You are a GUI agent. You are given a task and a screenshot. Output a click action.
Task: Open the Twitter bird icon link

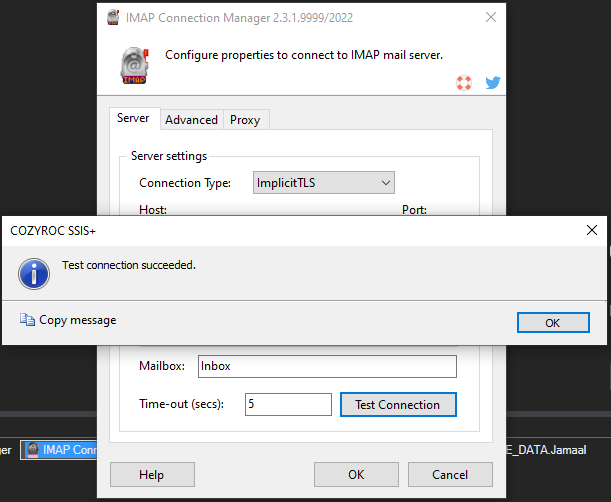point(492,83)
